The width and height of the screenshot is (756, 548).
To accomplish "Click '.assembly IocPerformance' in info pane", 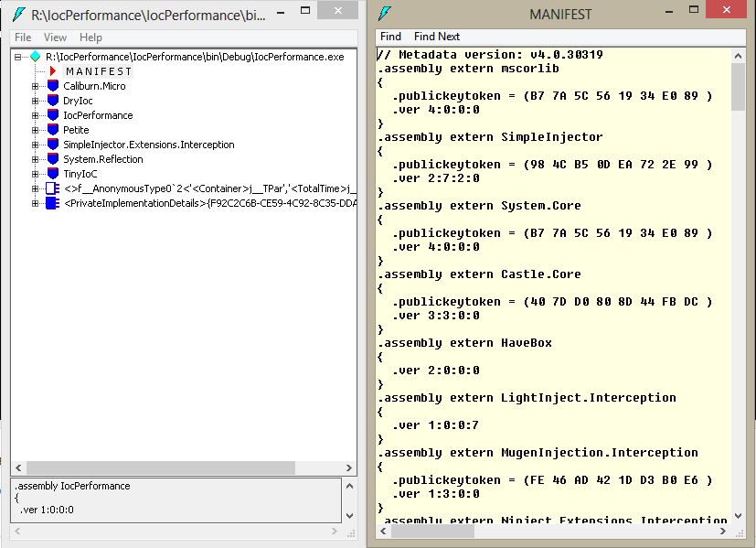I will click(72, 487).
